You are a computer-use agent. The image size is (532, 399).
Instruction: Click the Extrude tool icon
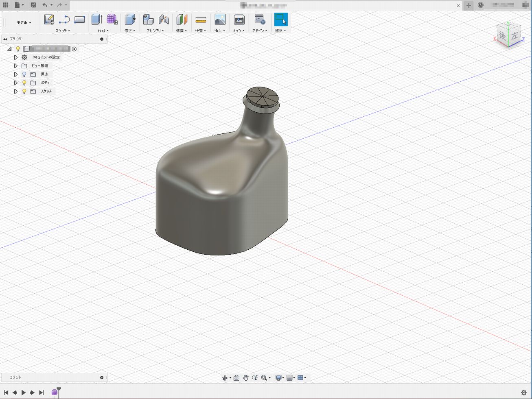coord(96,20)
